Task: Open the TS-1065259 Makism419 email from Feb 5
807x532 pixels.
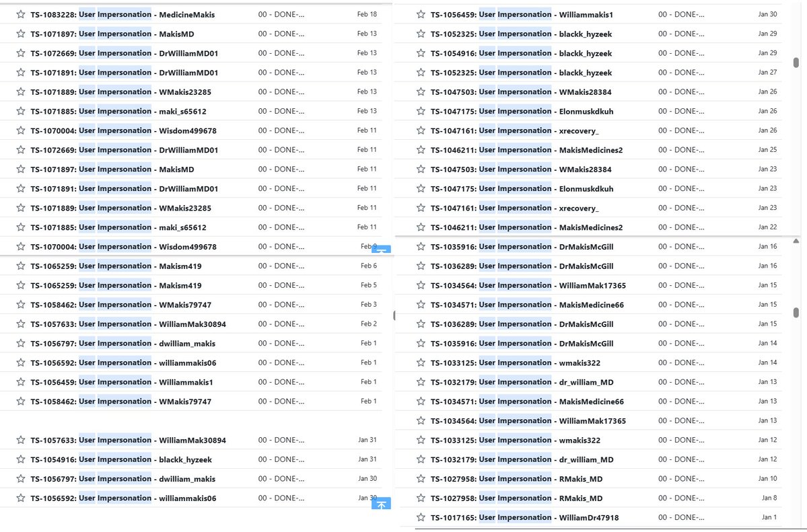Action: click(x=191, y=285)
